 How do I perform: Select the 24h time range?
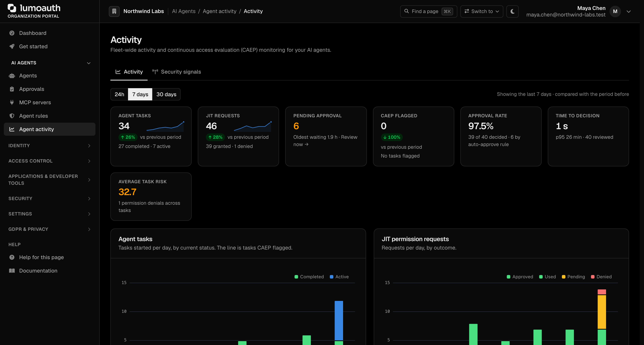(x=119, y=94)
